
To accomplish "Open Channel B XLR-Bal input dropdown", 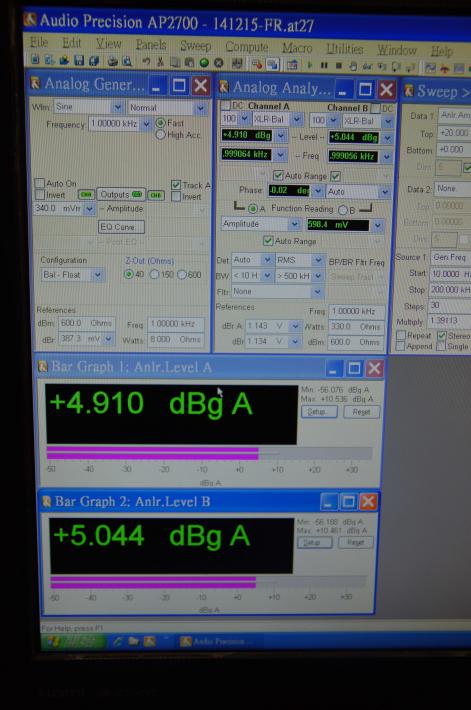I will click(x=388, y=121).
